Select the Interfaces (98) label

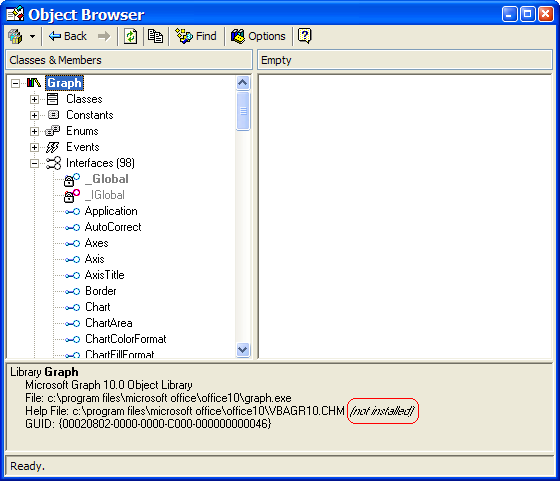point(100,163)
